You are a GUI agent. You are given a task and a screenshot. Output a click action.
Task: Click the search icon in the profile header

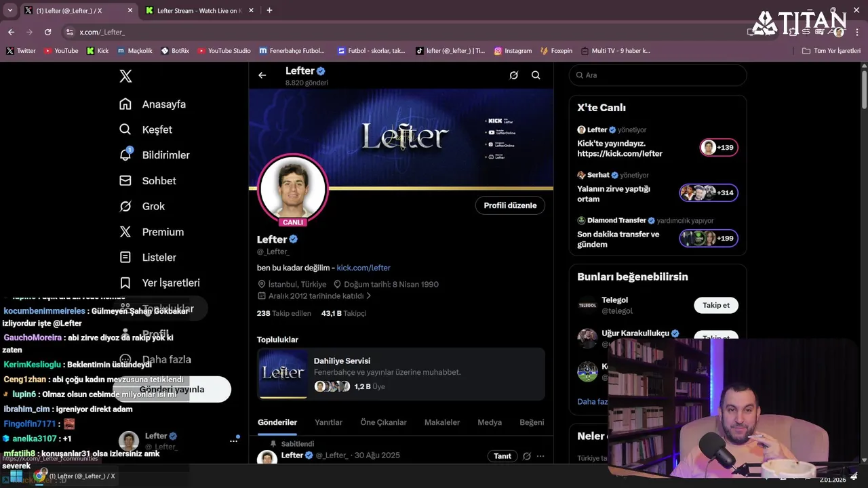coord(536,75)
